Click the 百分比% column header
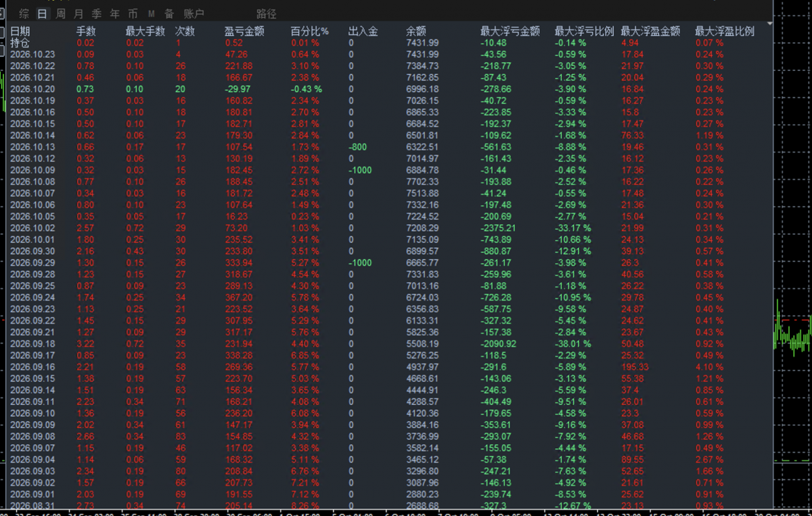This screenshot has width=812, height=516. (309, 31)
